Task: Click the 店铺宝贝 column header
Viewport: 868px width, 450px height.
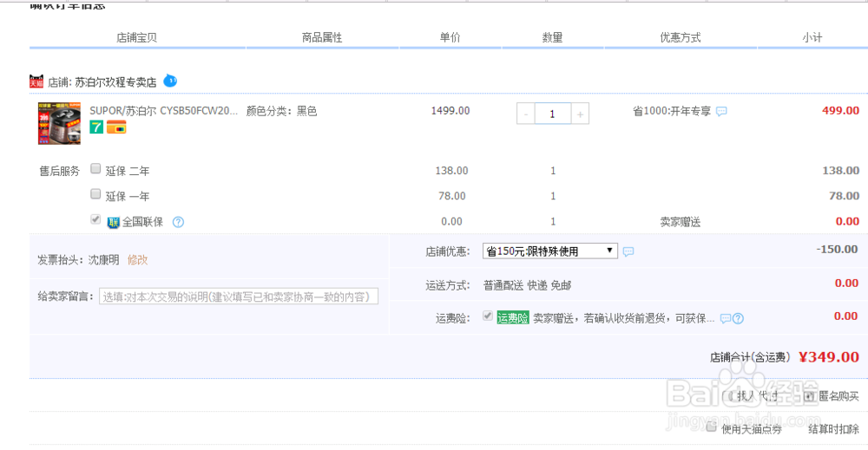Action: tap(137, 37)
